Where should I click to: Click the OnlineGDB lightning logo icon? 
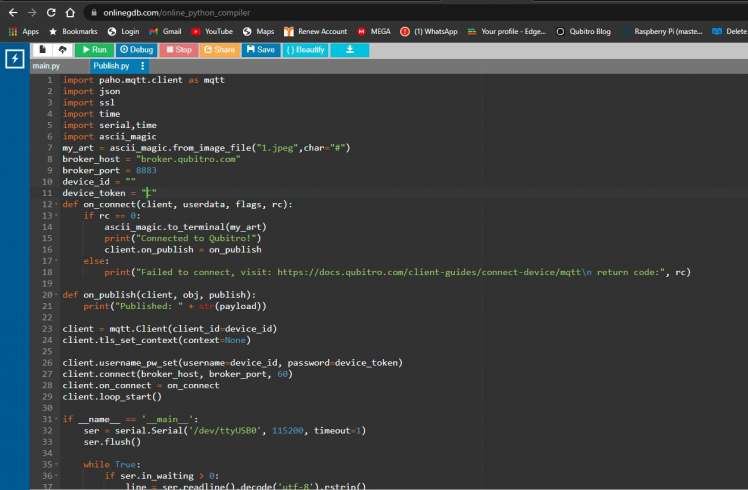(x=15, y=59)
